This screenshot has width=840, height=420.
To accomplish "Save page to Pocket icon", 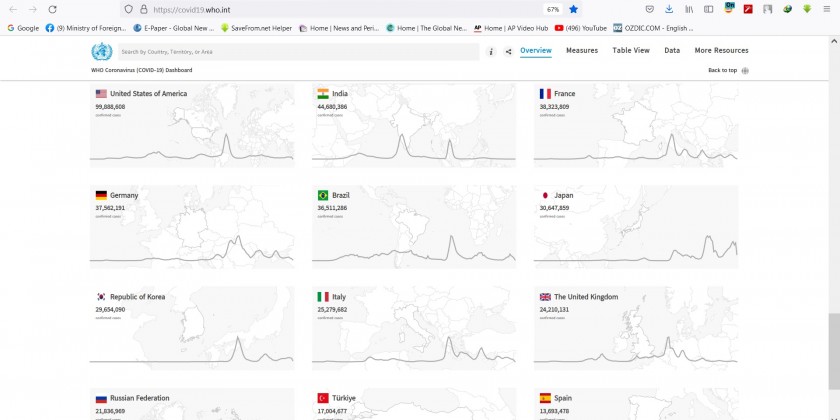I will 649,9.
